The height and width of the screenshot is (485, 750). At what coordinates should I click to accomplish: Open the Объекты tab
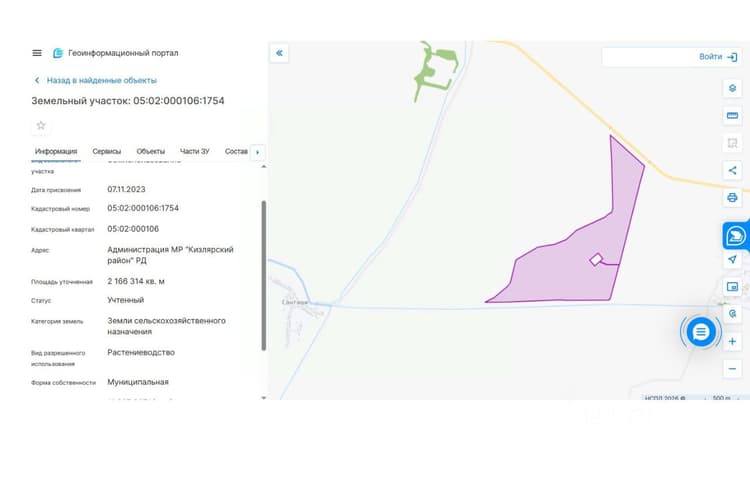[x=151, y=151]
